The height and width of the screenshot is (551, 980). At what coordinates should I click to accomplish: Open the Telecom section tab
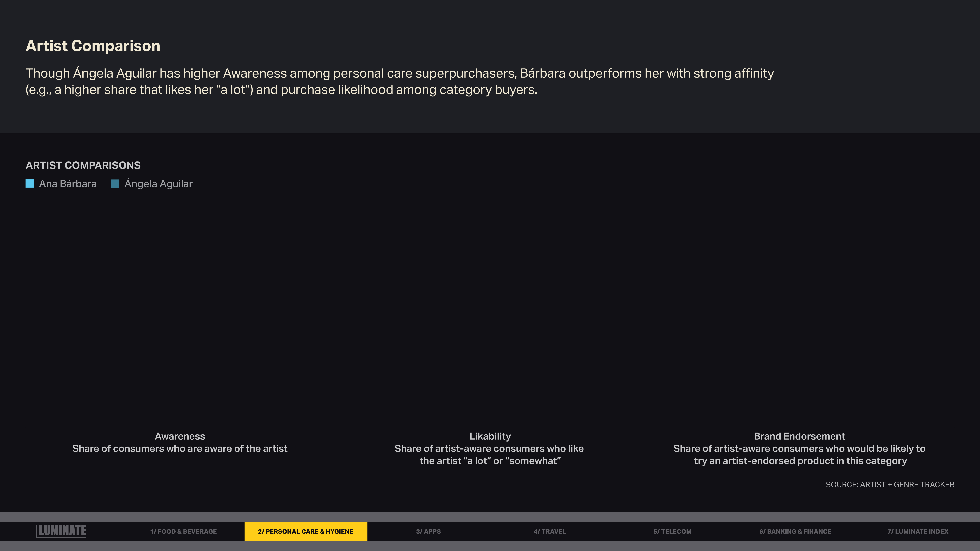[672, 531]
